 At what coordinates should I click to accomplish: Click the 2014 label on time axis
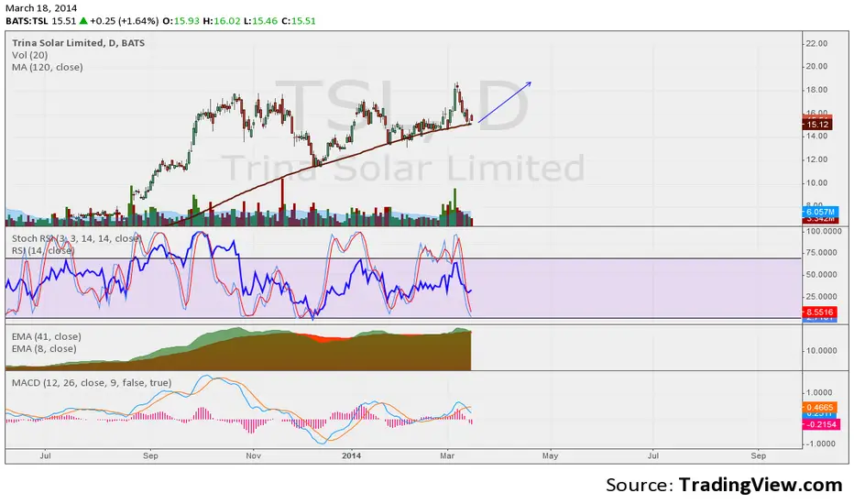(351, 456)
